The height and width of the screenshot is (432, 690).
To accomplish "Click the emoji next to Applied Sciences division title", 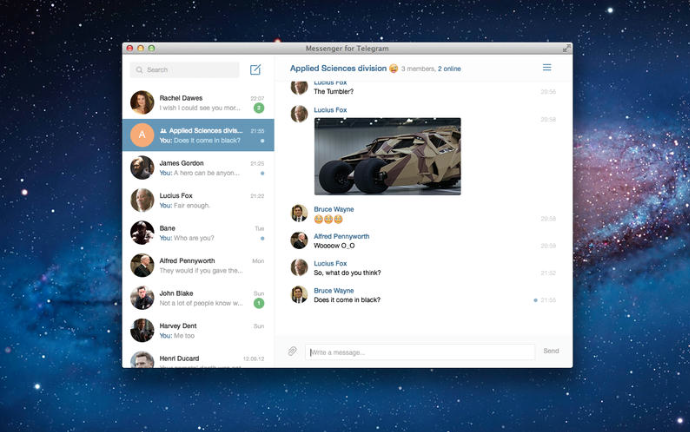I will coord(393,69).
